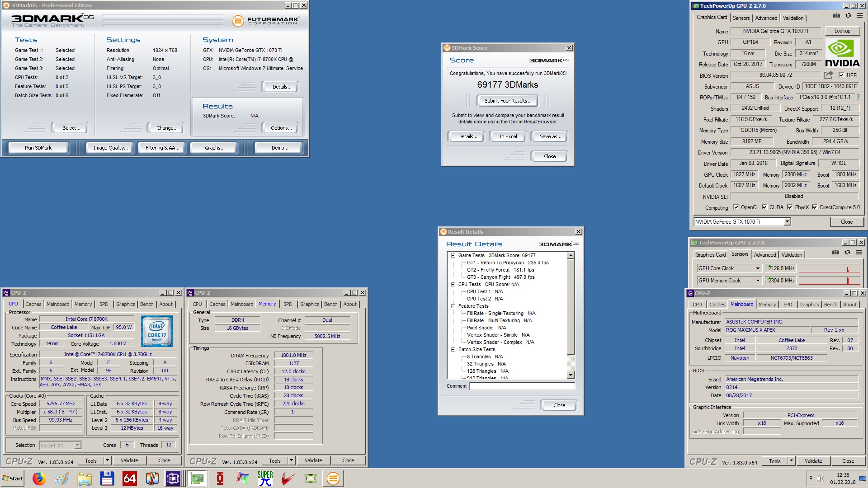Image resolution: width=868 pixels, height=488 pixels.
Task: Toggle the CUDA checkbox in GPU-Z
Action: tap(764, 207)
